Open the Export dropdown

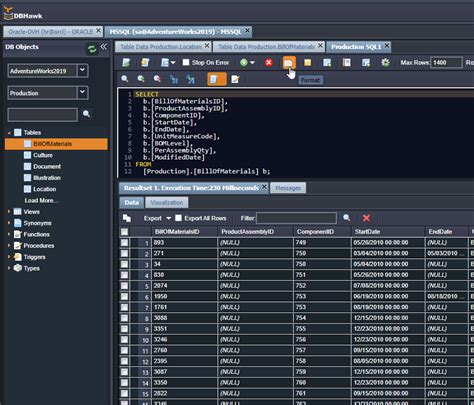click(x=157, y=218)
